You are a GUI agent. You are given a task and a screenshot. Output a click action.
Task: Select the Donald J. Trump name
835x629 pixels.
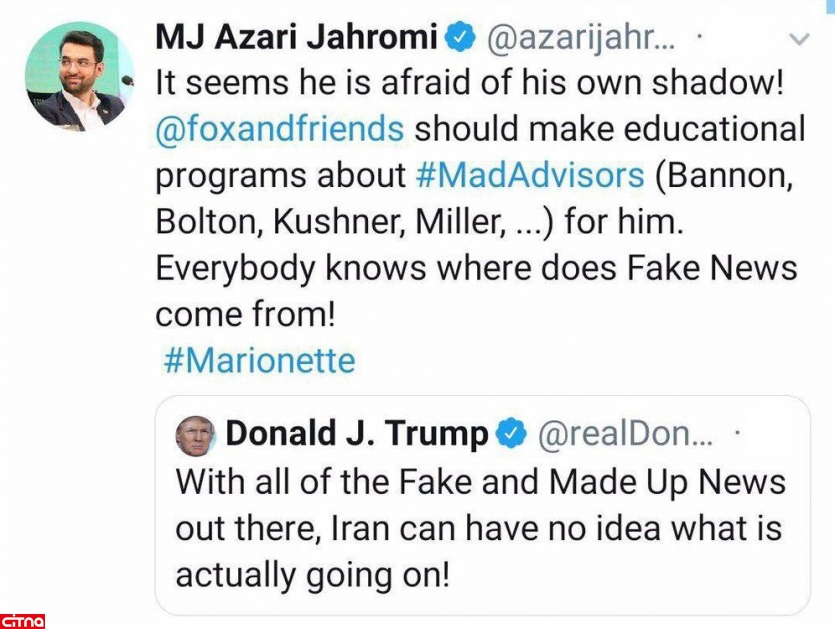[x=357, y=433]
